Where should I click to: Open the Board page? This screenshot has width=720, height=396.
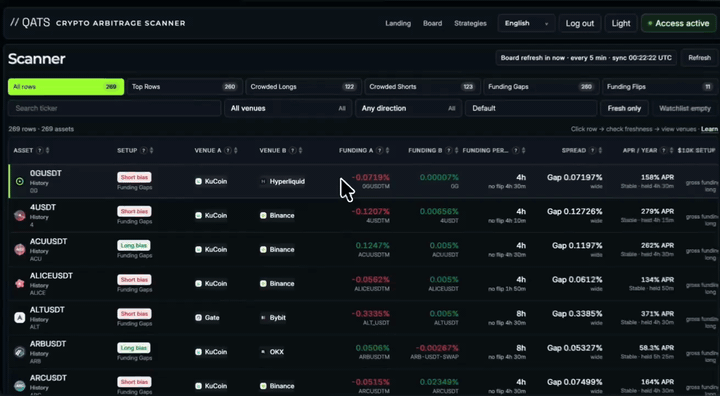433,23
